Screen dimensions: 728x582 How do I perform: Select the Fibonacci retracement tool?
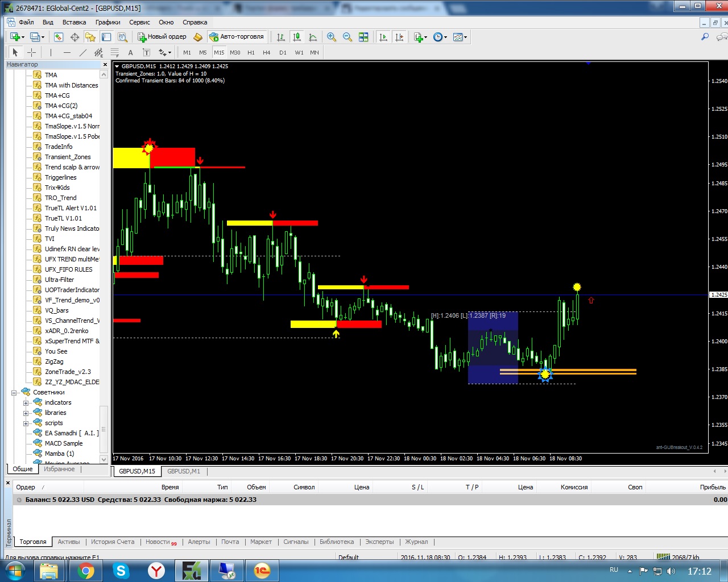[115, 52]
